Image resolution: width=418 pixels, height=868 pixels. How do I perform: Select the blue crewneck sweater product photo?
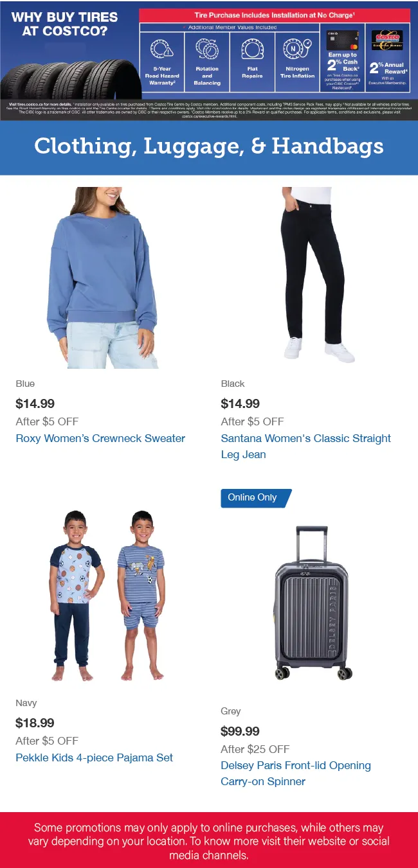coord(103,278)
